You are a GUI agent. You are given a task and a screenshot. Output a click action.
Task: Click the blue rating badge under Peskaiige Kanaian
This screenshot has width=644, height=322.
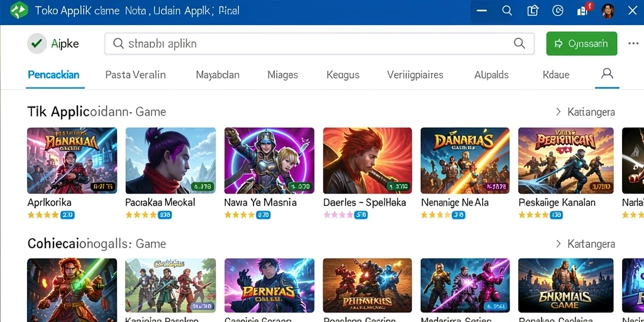(x=556, y=215)
